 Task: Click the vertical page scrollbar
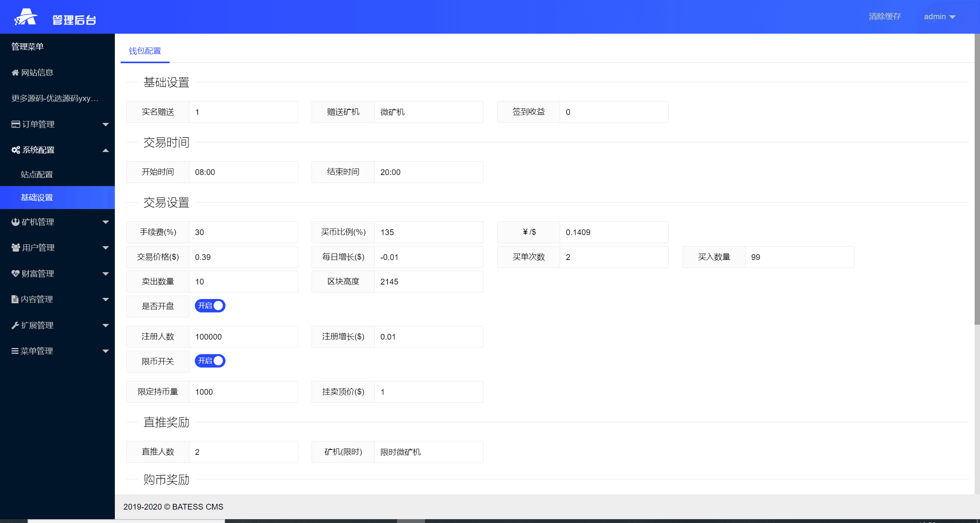coord(977,180)
